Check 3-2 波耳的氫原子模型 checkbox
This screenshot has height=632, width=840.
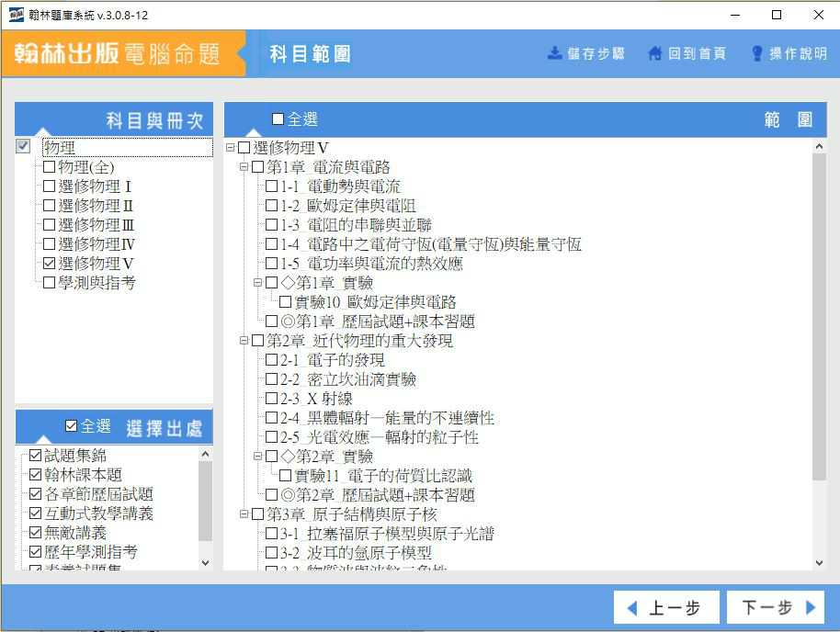point(272,553)
